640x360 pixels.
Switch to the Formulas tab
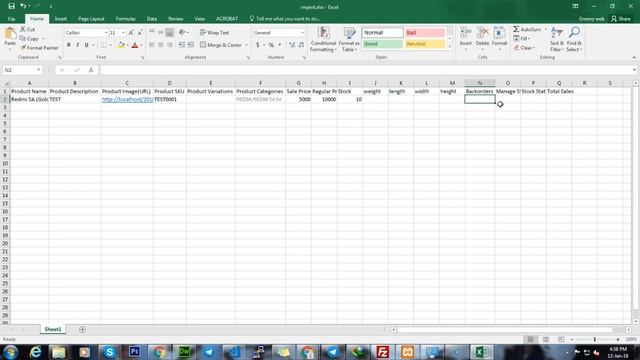[125, 19]
